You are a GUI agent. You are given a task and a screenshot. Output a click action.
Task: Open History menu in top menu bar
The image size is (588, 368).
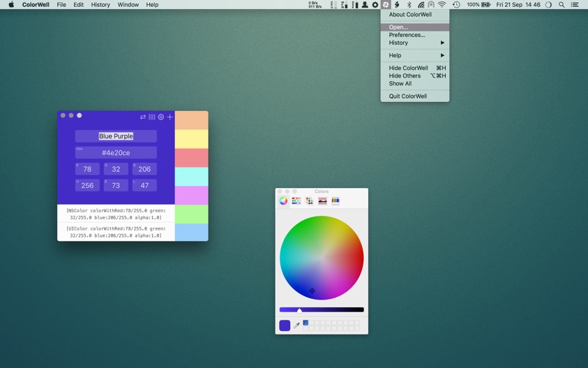100,4
